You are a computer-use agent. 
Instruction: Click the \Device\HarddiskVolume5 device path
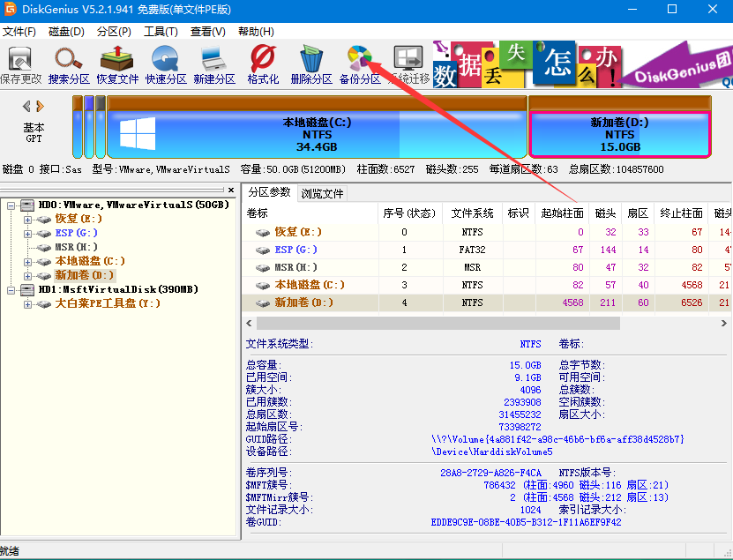click(492, 452)
